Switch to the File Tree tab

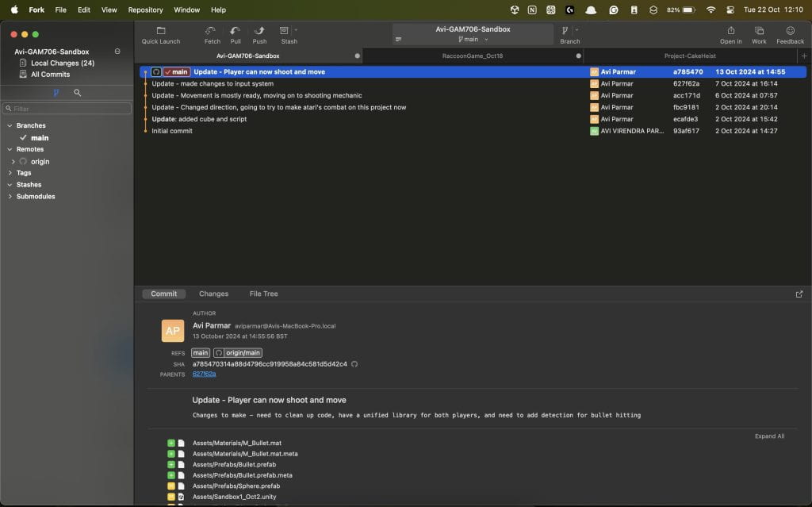[263, 294]
